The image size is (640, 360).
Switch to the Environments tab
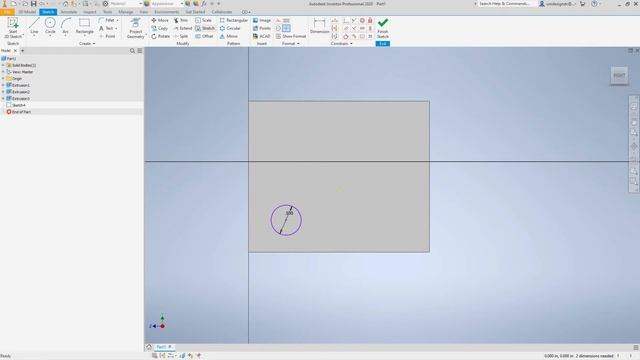point(167,12)
